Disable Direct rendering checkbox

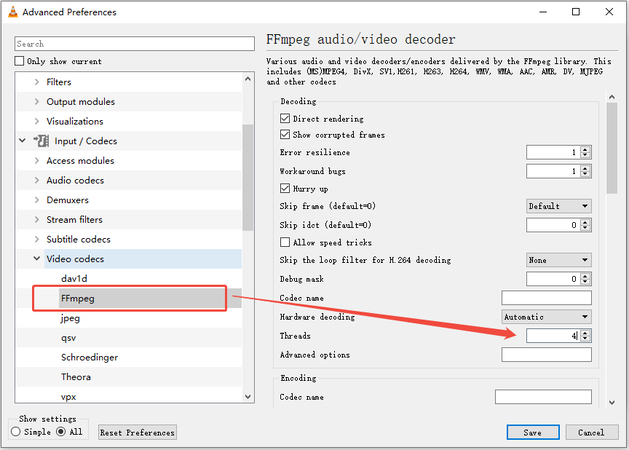coord(285,118)
